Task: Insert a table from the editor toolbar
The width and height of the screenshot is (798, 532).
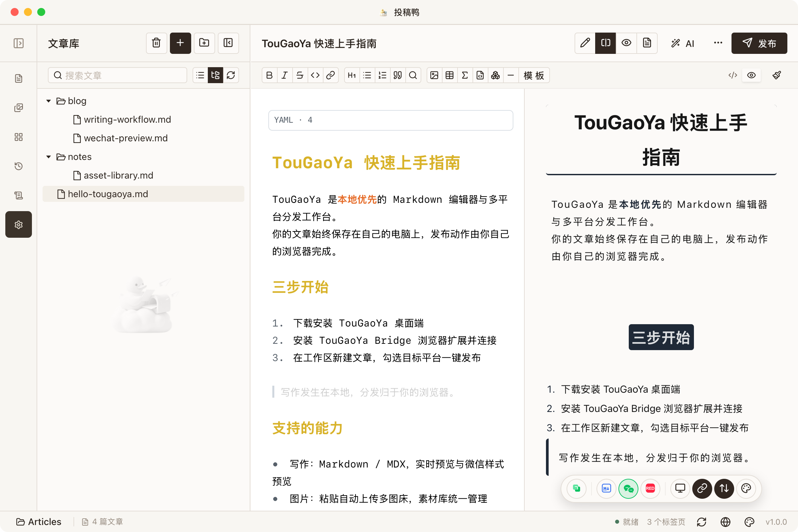Action: pyautogui.click(x=450, y=75)
